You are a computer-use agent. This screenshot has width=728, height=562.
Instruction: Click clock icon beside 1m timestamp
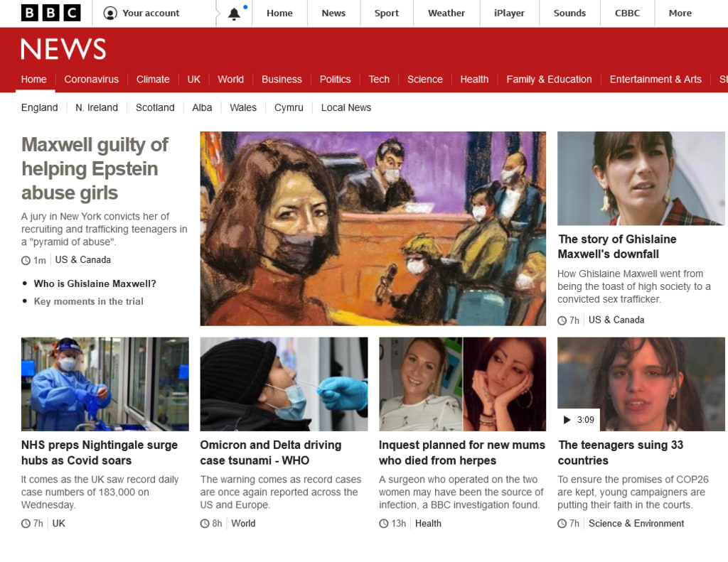tap(26, 260)
